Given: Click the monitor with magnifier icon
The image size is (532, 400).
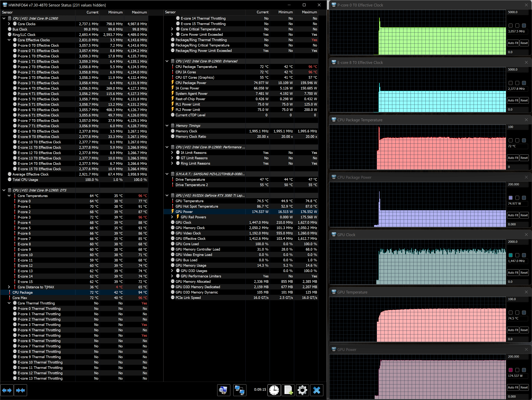Looking at the screenshot, I should tap(223, 390).
